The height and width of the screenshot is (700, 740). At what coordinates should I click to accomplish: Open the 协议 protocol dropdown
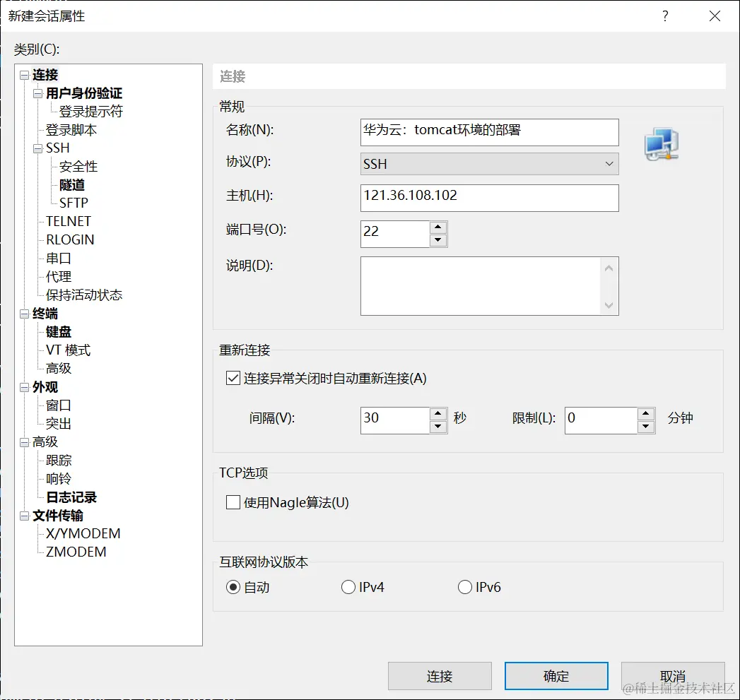609,164
